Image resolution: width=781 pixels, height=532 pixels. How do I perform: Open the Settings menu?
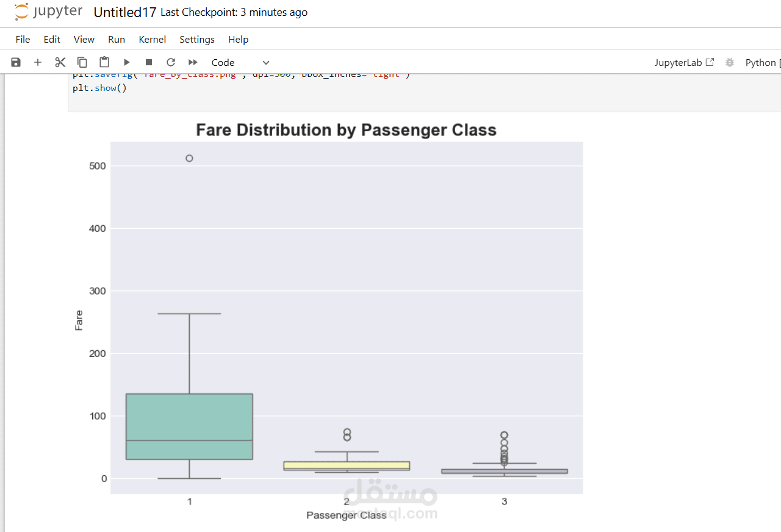tap(196, 39)
